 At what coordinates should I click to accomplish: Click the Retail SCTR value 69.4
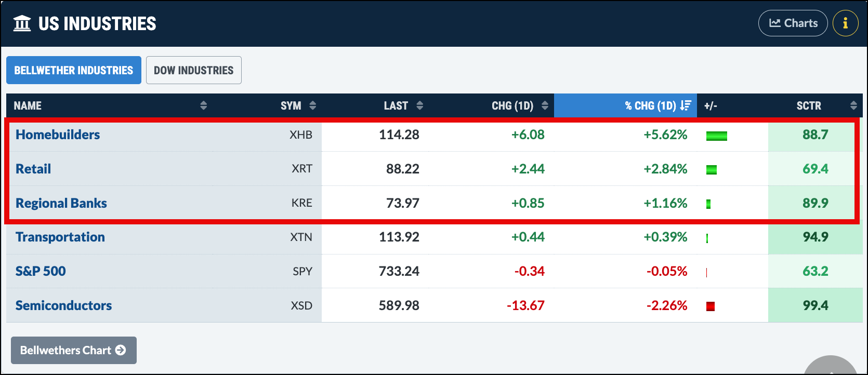click(816, 169)
